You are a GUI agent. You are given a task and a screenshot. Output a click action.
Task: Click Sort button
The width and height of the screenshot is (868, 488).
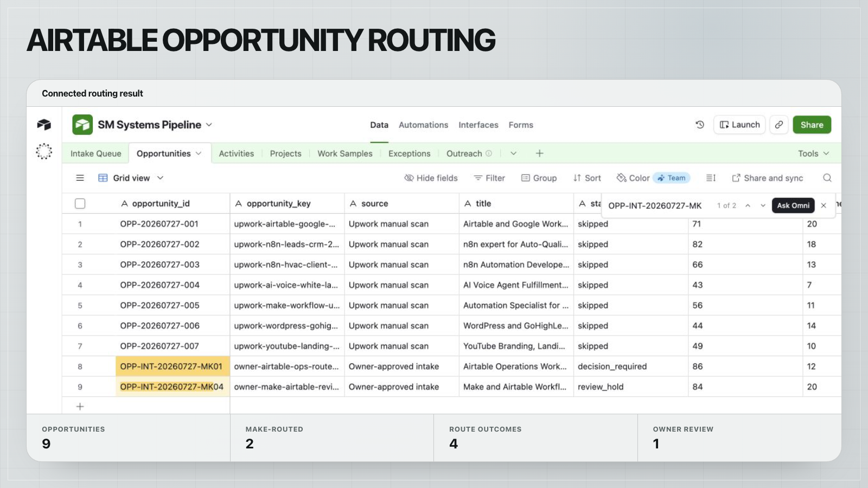[587, 178]
